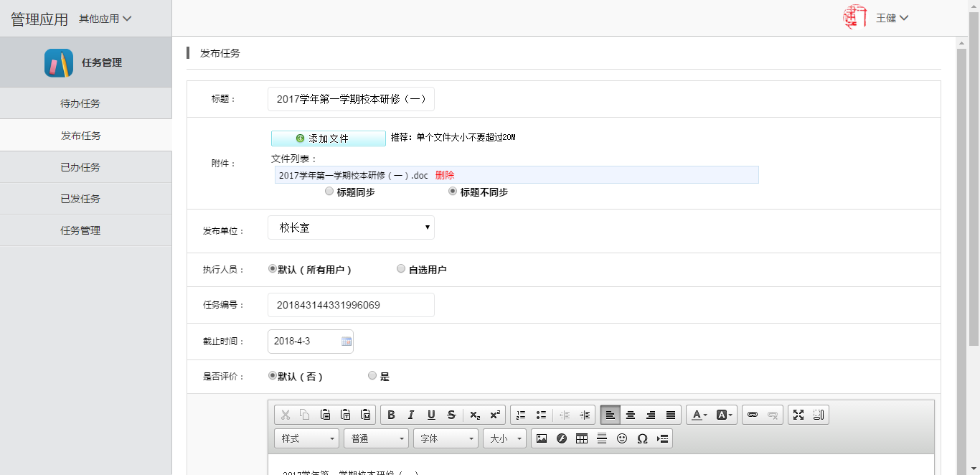This screenshot has height=475, width=980.
Task: Open the smiley emoticon picker
Action: pyautogui.click(x=622, y=438)
